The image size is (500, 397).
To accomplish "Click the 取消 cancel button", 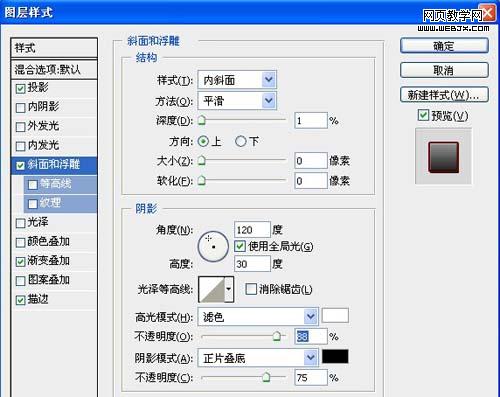I will point(444,70).
